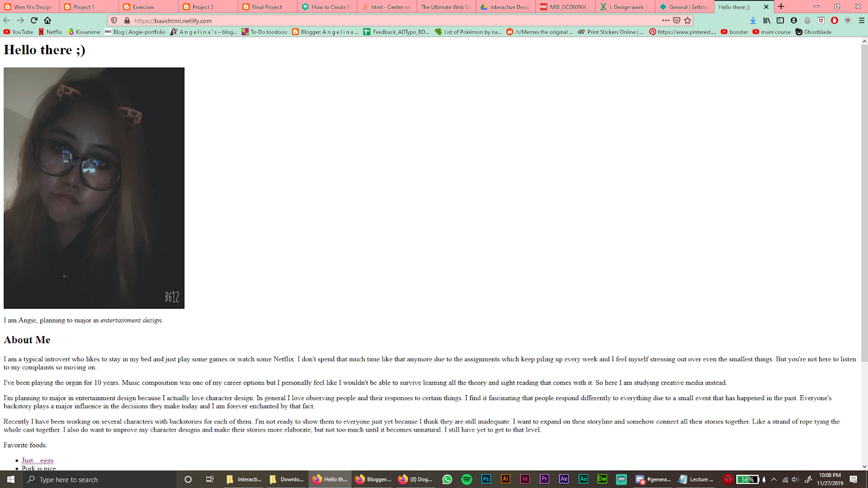Launch After Effects from the taskbar
This screenshot has height=488, width=868.
click(x=564, y=479)
